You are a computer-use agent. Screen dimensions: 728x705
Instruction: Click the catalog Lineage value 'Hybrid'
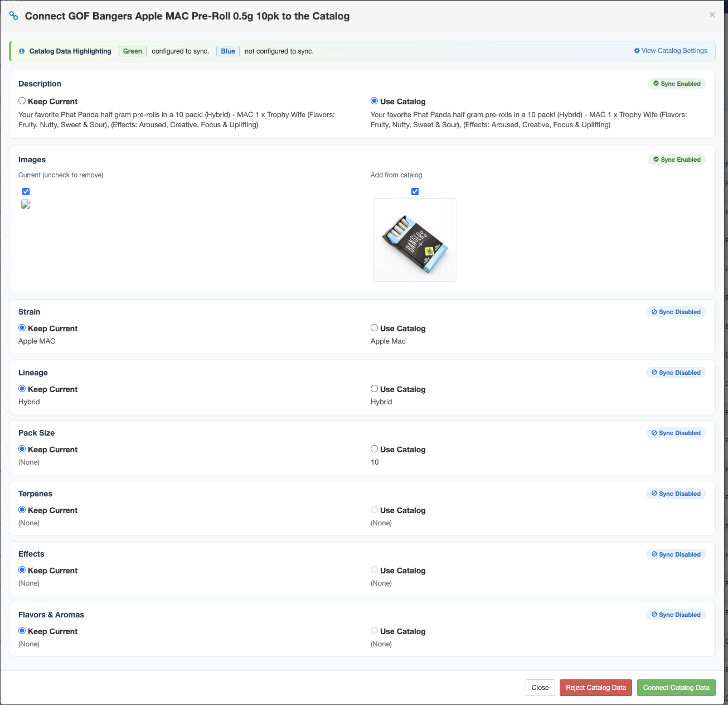381,402
